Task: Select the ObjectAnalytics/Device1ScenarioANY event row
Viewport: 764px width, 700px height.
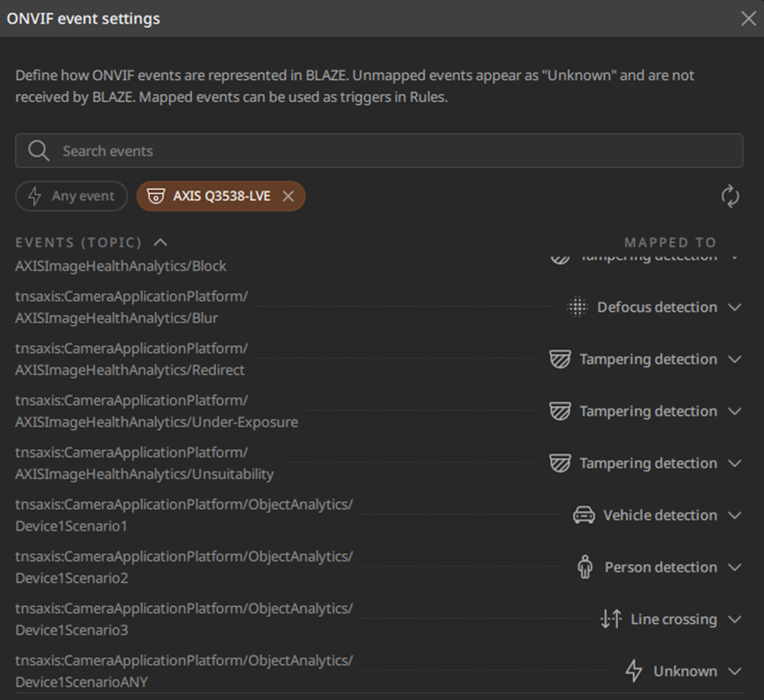Action: pos(379,671)
